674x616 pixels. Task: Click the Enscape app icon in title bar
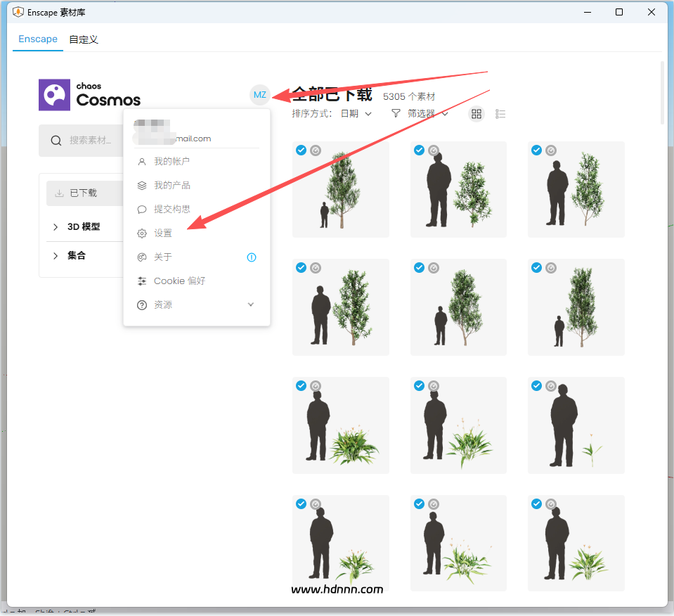(x=18, y=12)
